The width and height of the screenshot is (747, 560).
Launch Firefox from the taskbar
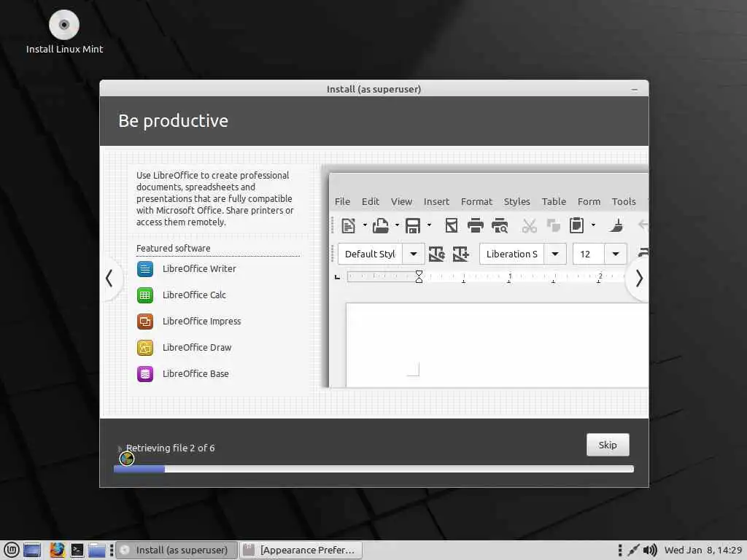tap(57, 550)
